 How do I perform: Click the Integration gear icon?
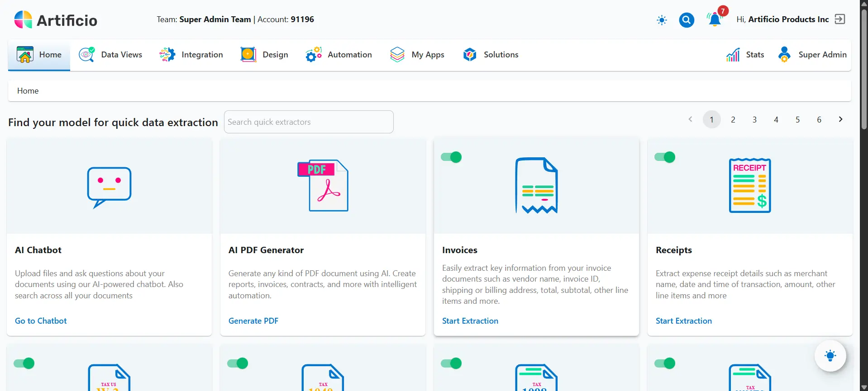(x=167, y=55)
